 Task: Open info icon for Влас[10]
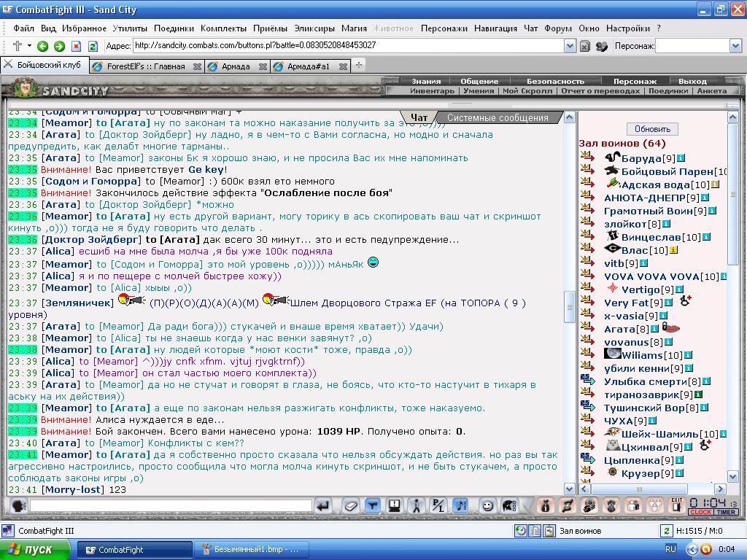pos(673,250)
